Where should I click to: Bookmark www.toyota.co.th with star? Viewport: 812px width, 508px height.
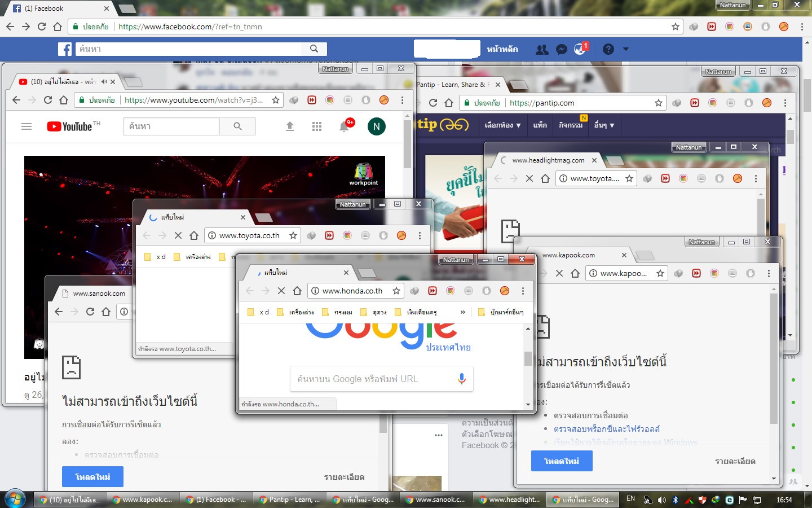[293, 235]
